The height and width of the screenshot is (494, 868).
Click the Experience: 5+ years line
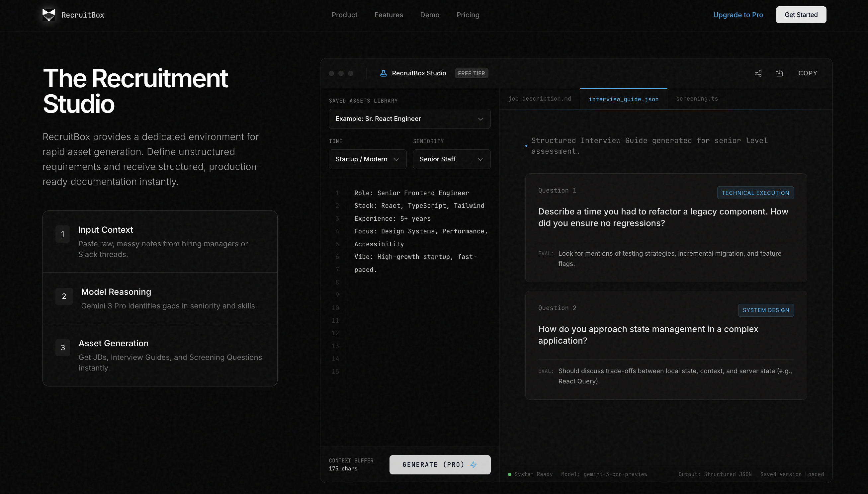[x=392, y=218]
